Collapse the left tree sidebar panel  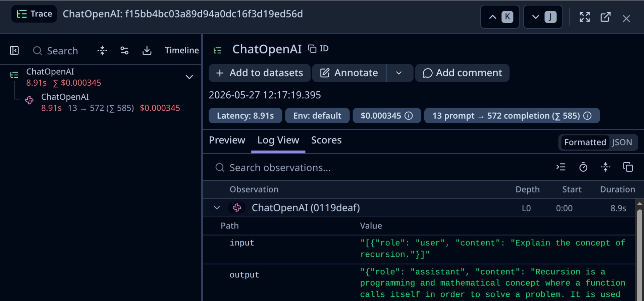tap(14, 51)
